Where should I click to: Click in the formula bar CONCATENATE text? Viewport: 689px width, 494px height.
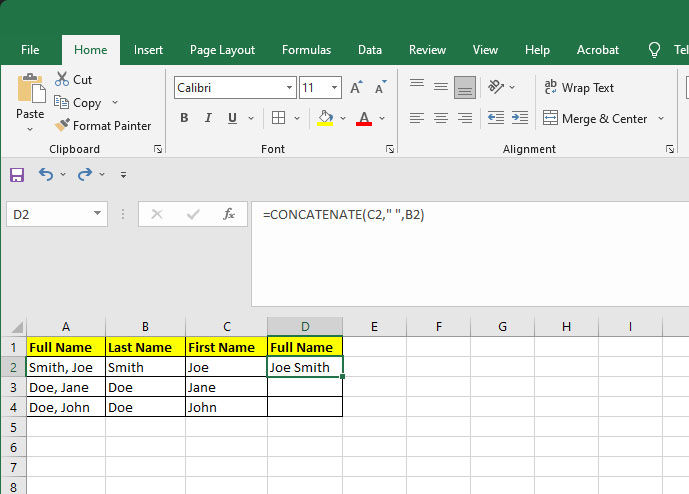click(344, 214)
